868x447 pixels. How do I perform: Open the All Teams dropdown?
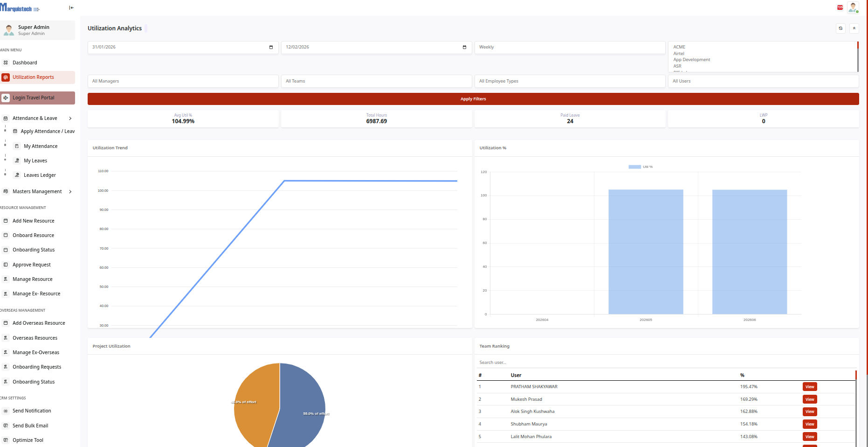coord(376,81)
